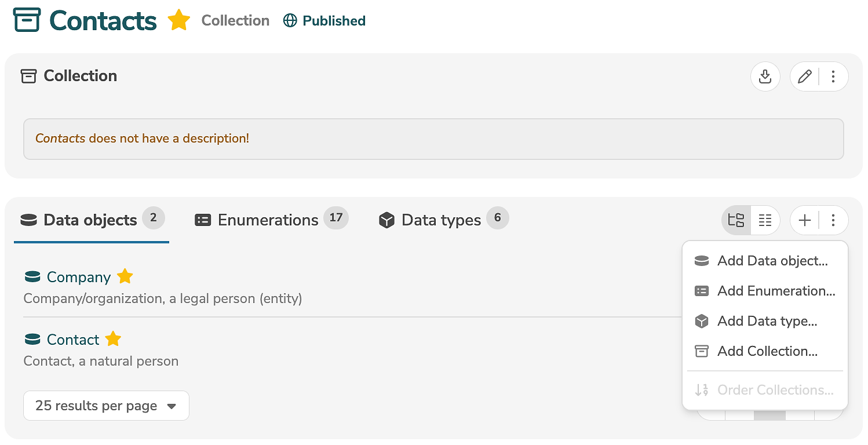Unfavorite the Company data object star
The width and height of the screenshot is (868, 445).
(125, 277)
